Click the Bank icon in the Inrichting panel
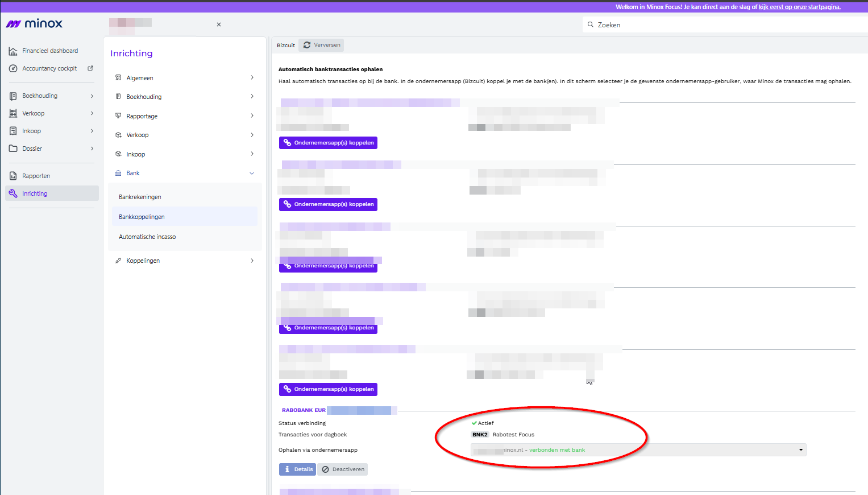 click(118, 173)
